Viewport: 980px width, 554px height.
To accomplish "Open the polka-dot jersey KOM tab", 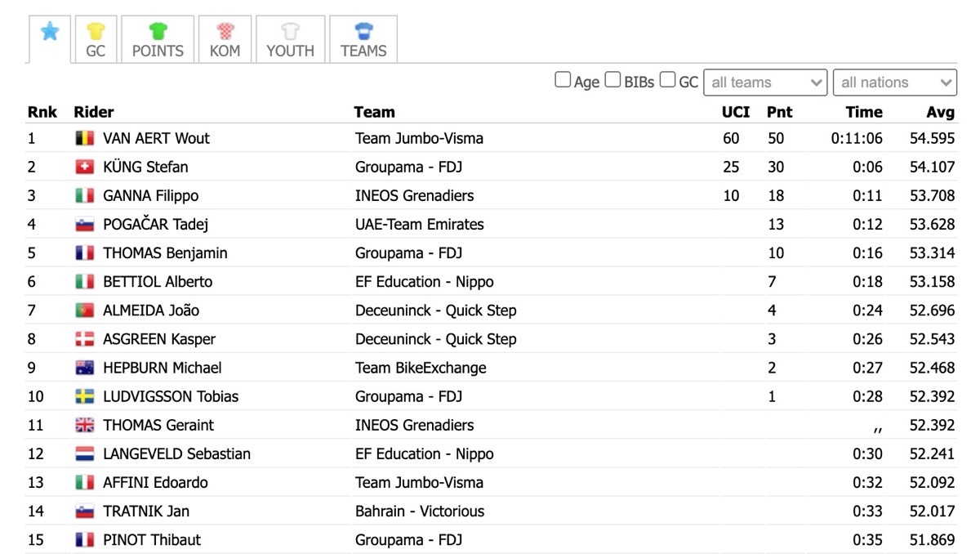I will (225, 39).
